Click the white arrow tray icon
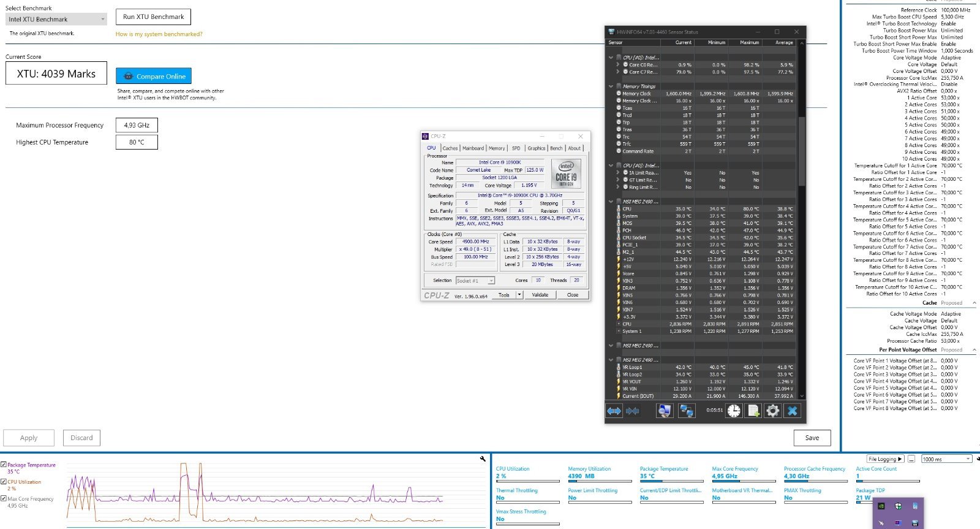The width and height of the screenshot is (980, 529). [x=881, y=523]
